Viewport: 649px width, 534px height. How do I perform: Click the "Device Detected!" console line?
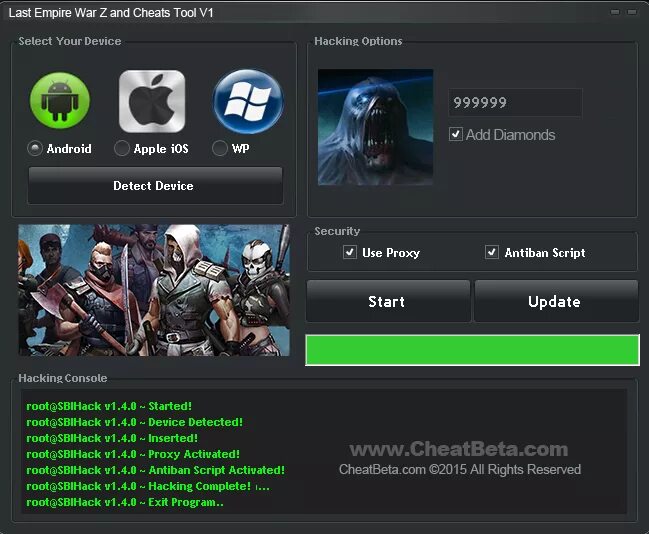135,422
